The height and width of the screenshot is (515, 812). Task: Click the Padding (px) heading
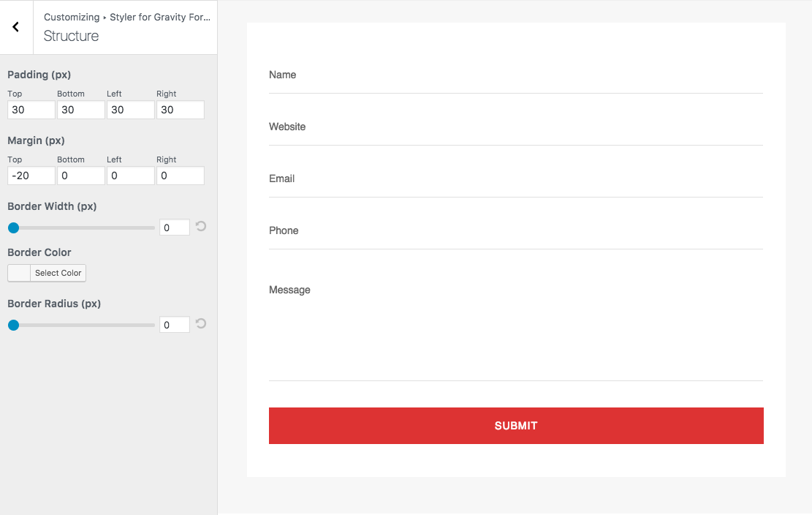[39, 75]
